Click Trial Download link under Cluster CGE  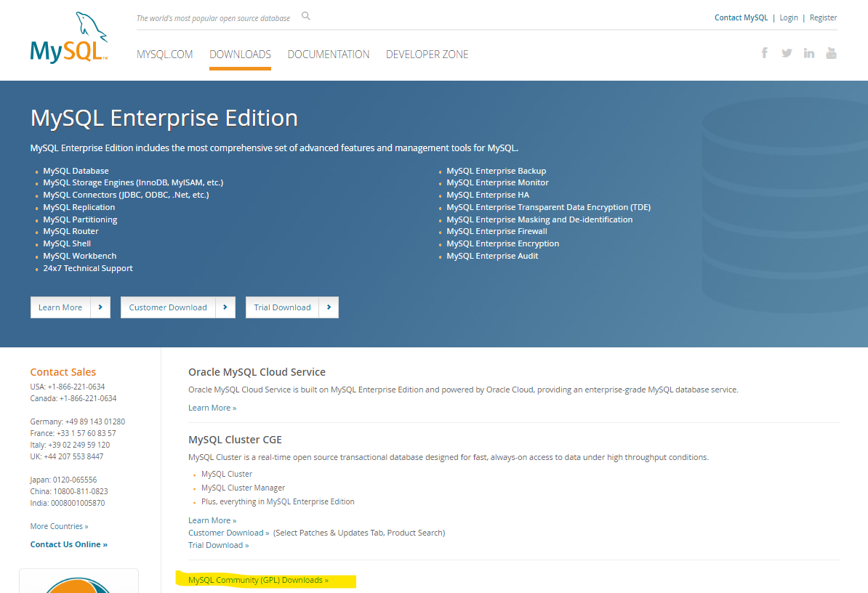219,546
